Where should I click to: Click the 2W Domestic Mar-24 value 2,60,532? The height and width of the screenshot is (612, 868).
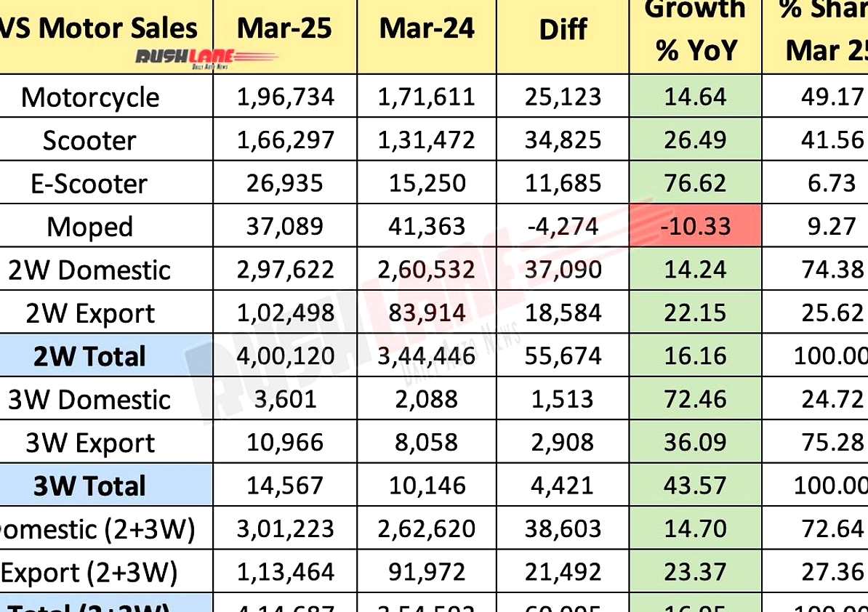coord(427,270)
